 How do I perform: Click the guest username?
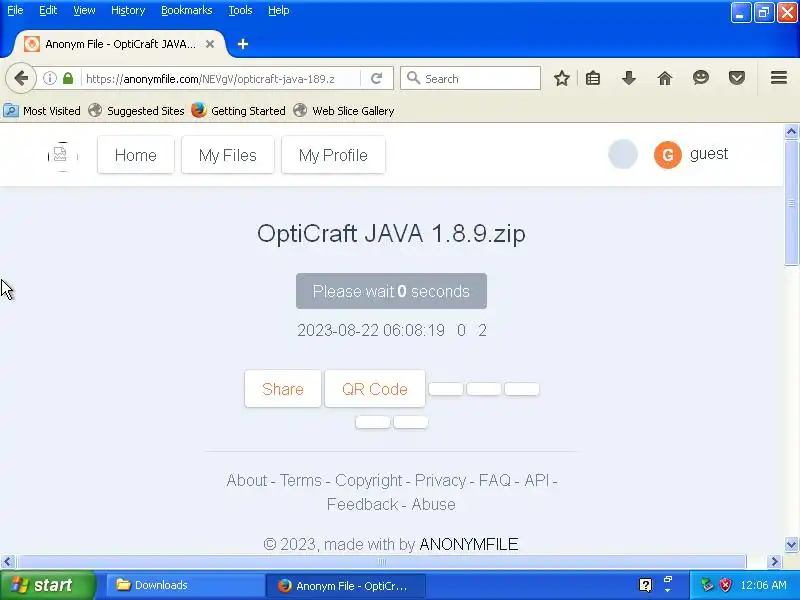(x=709, y=154)
